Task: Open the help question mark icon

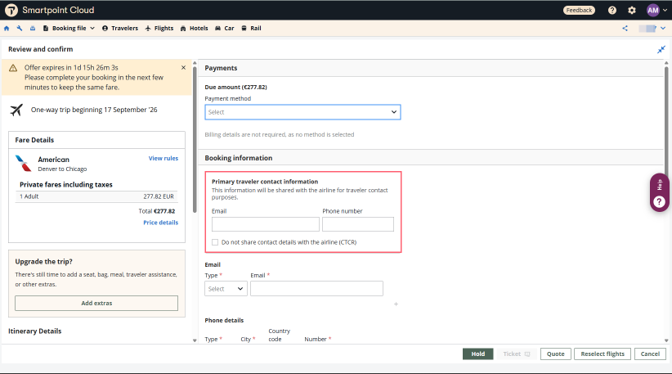Action: 612,10
